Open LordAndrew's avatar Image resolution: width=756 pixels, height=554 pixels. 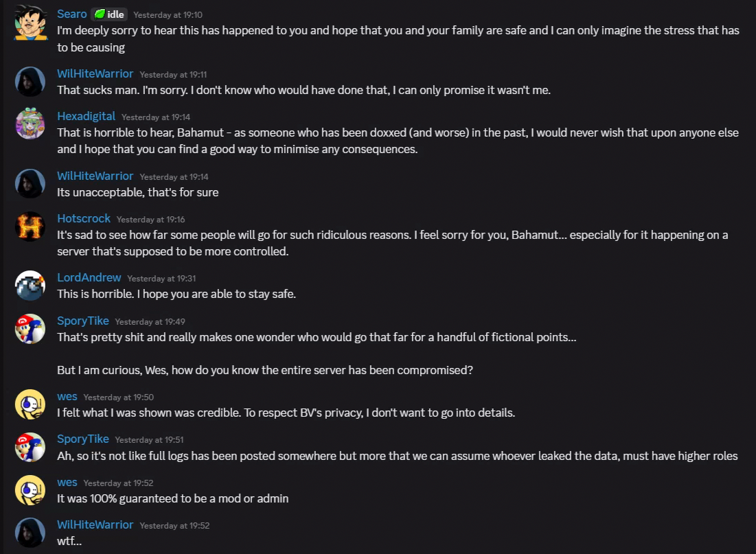(x=30, y=286)
